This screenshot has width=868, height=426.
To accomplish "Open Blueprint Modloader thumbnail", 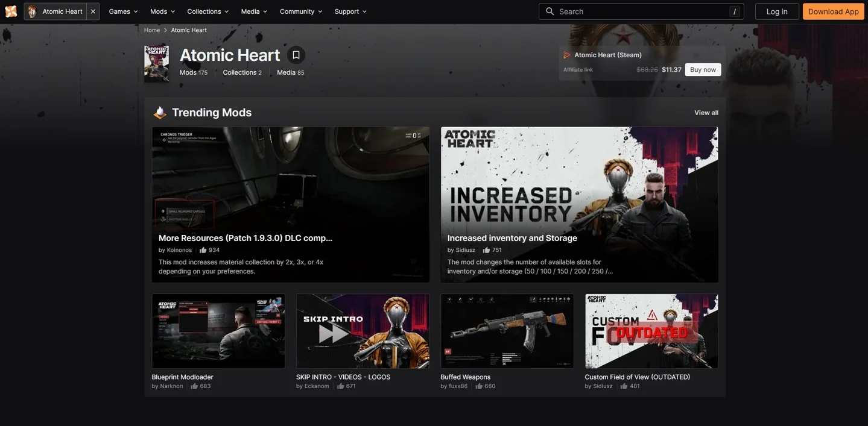I will tap(218, 331).
